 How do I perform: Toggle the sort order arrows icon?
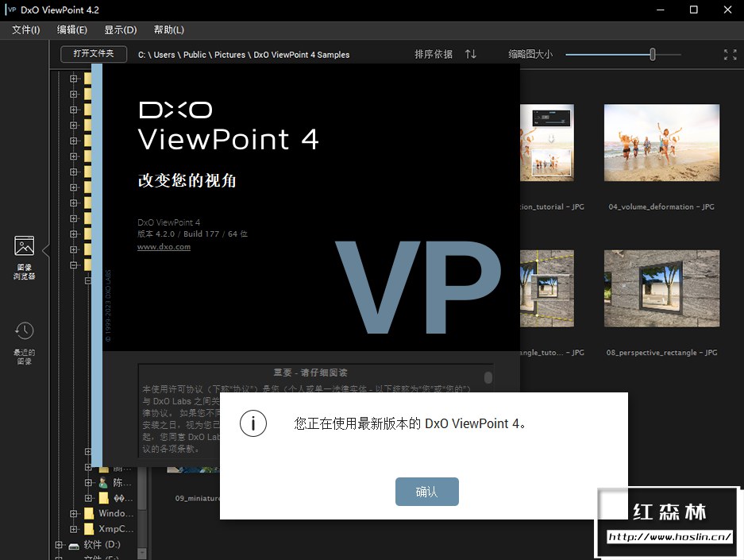click(x=470, y=54)
